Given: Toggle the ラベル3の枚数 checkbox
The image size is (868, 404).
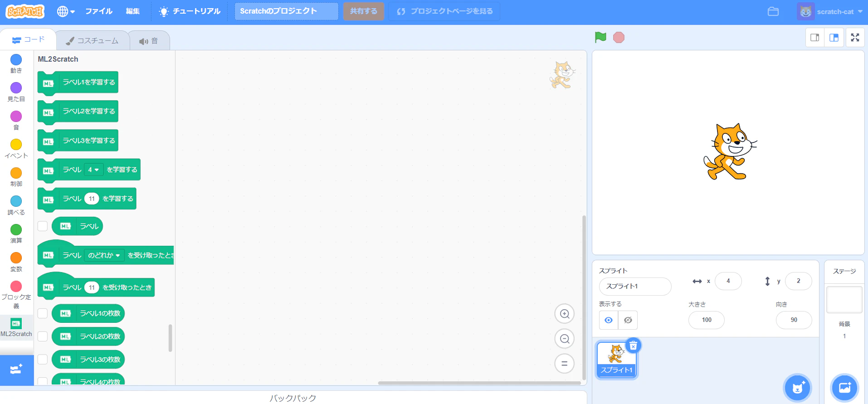Looking at the screenshot, I should pos(43,360).
